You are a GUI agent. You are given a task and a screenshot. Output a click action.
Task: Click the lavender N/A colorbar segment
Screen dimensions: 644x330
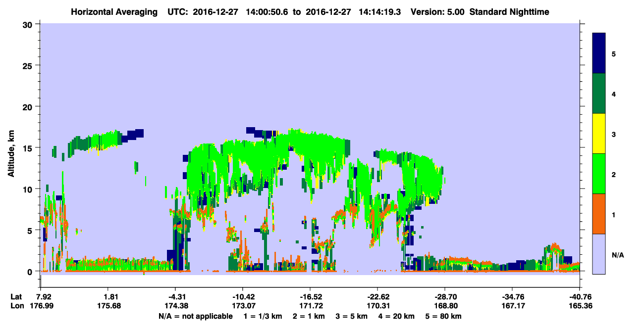599,254
